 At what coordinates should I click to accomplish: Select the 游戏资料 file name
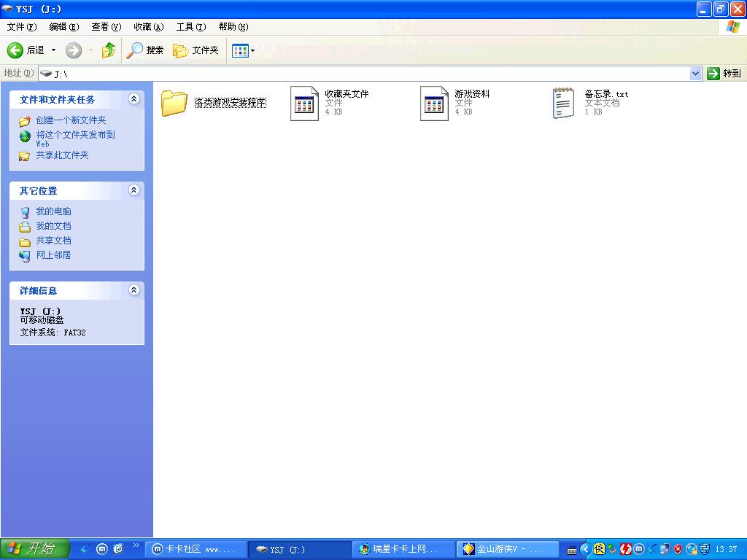point(472,94)
